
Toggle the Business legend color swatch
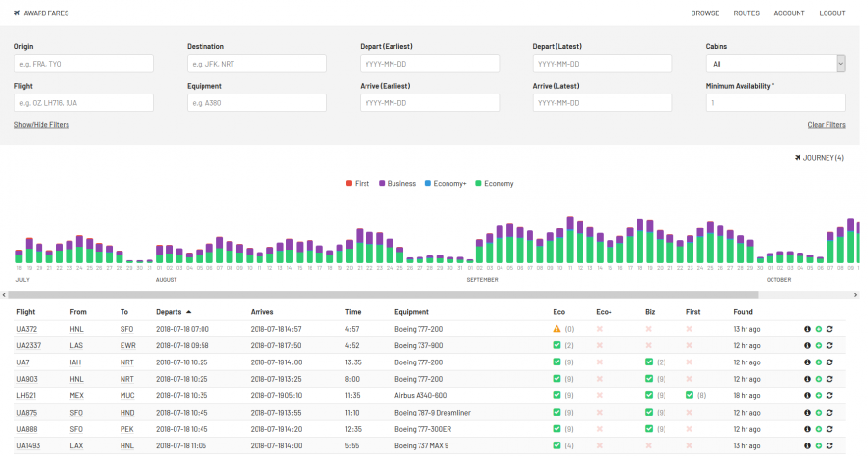(382, 183)
